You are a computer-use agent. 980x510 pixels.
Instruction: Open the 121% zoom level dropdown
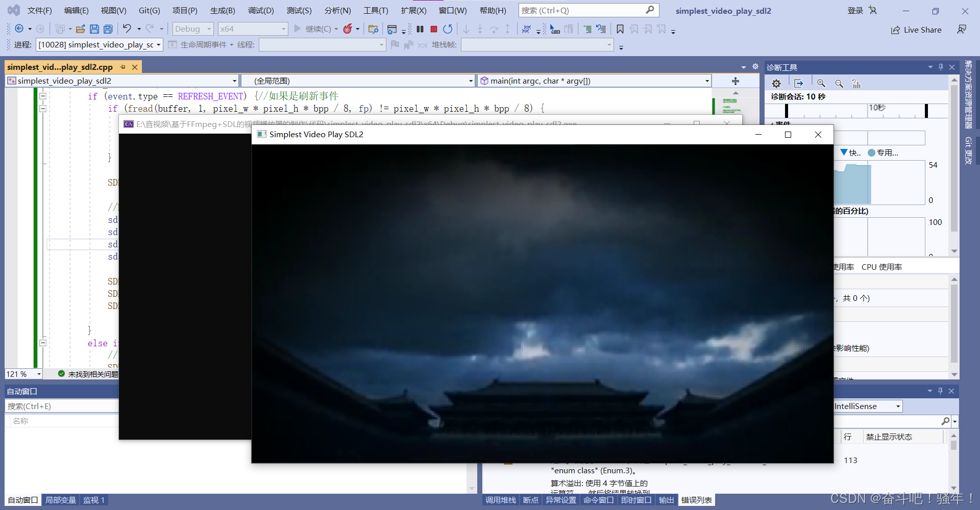coord(23,374)
